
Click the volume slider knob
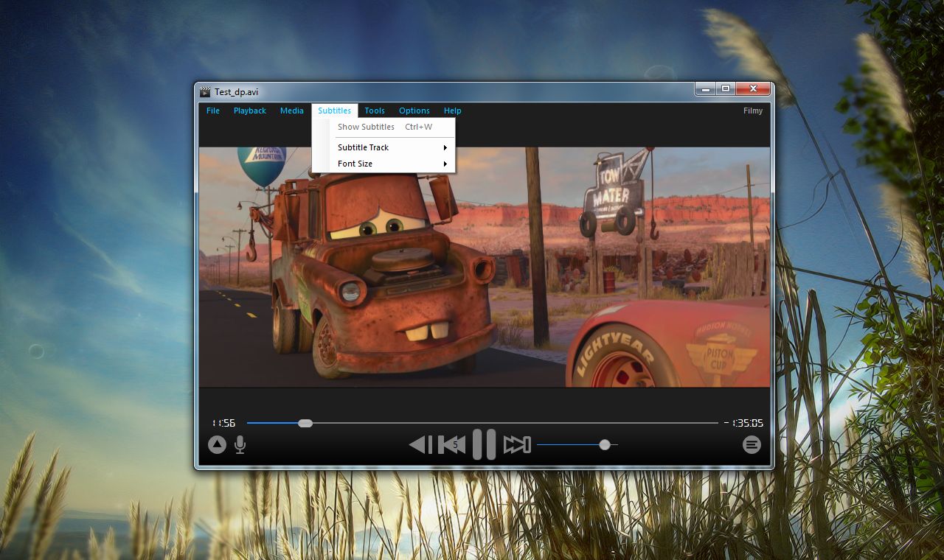coord(605,444)
